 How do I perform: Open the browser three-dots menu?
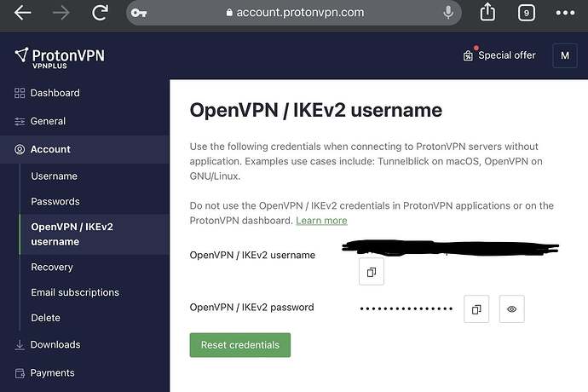[x=565, y=13]
